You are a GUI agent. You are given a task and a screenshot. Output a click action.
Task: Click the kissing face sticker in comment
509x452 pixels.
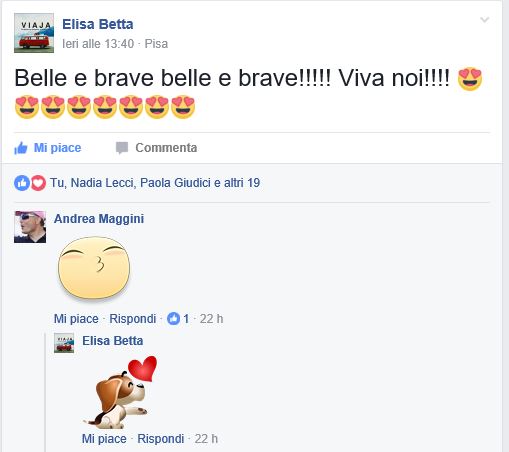point(94,268)
